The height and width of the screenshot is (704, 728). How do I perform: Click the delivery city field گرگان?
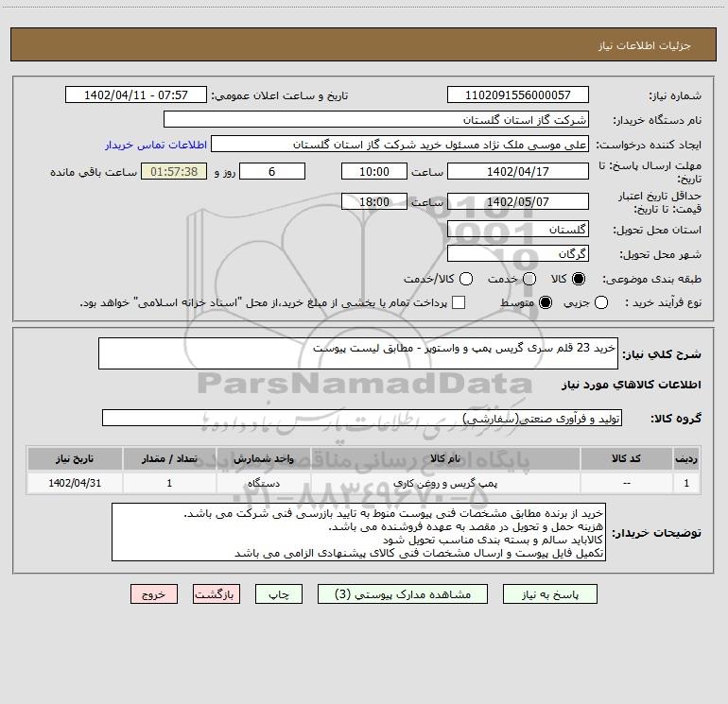pos(518,253)
